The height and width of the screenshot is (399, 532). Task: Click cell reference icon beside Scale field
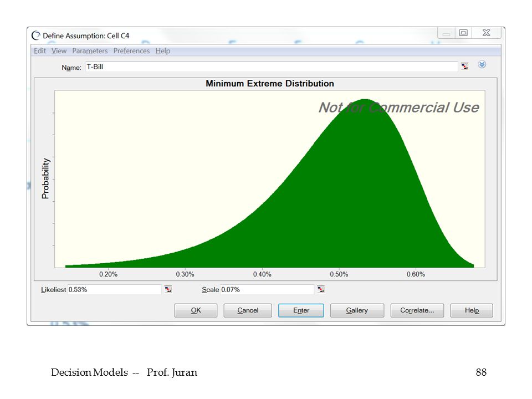click(321, 289)
